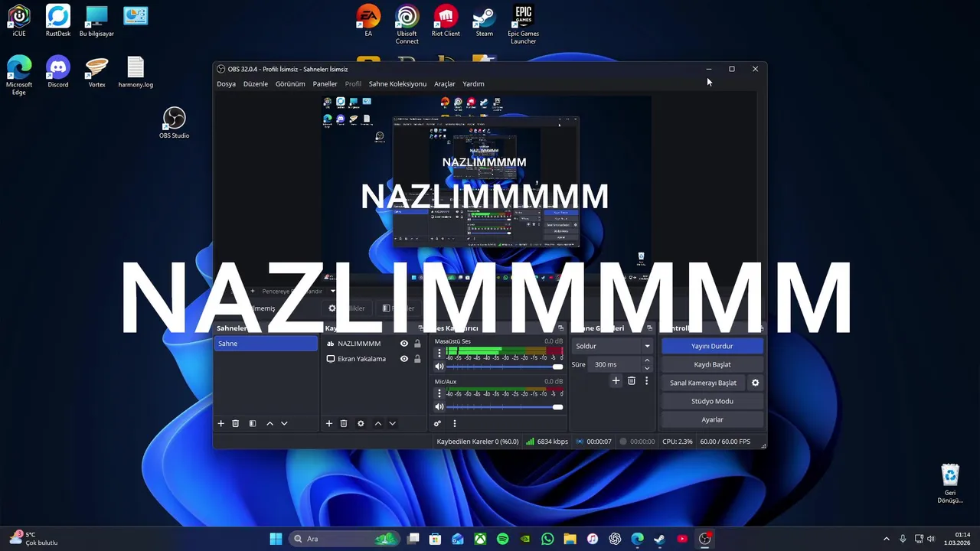Add a new source with the plus icon in the sources panel
This screenshot has height=551, width=980.
pyautogui.click(x=329, y=423)
